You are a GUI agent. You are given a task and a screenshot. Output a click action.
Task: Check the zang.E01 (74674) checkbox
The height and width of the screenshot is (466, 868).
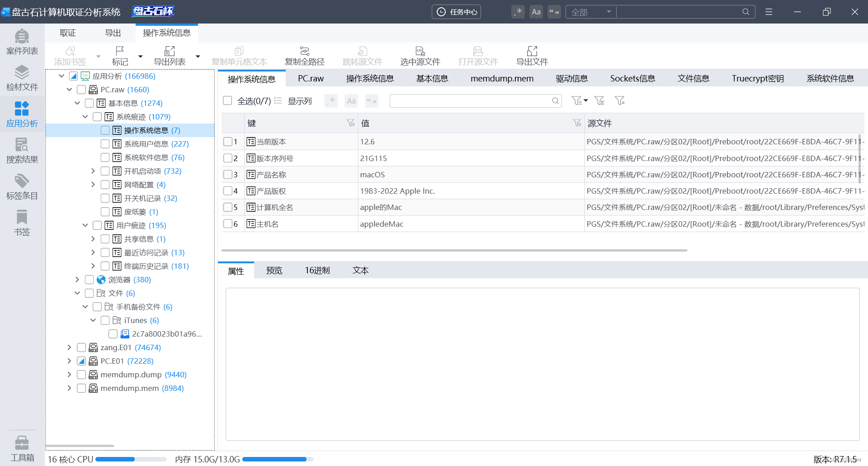(81, 347)
